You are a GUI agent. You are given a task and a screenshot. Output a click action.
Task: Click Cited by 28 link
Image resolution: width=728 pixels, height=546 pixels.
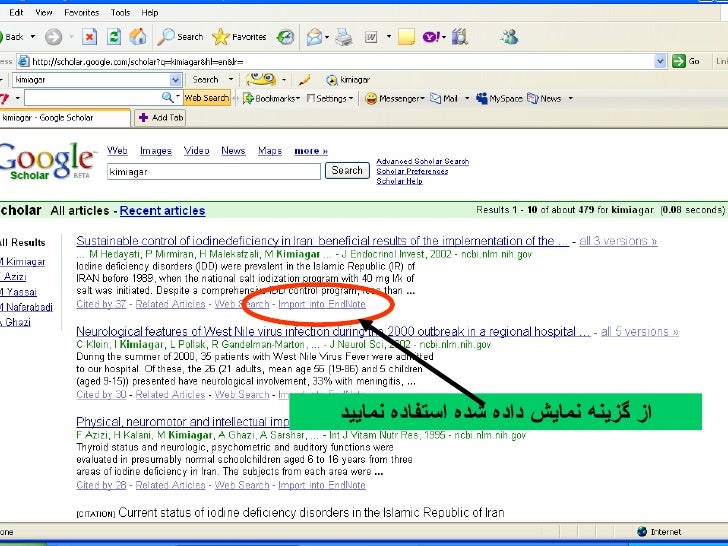click(101, 485)
